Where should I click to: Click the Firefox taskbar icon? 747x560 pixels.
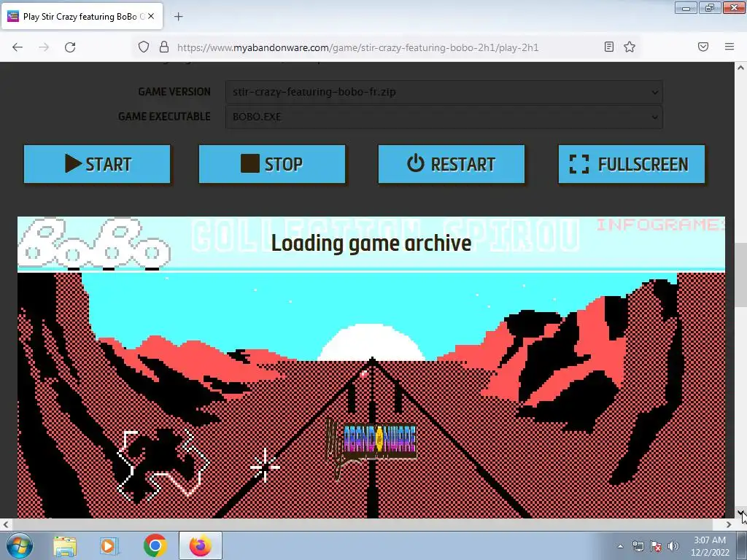coord(201,545)
